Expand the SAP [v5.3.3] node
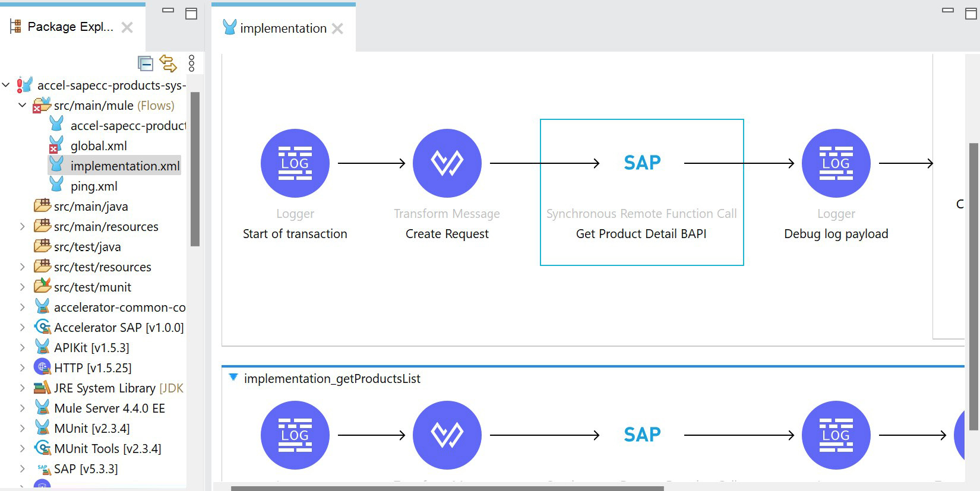 23,468
